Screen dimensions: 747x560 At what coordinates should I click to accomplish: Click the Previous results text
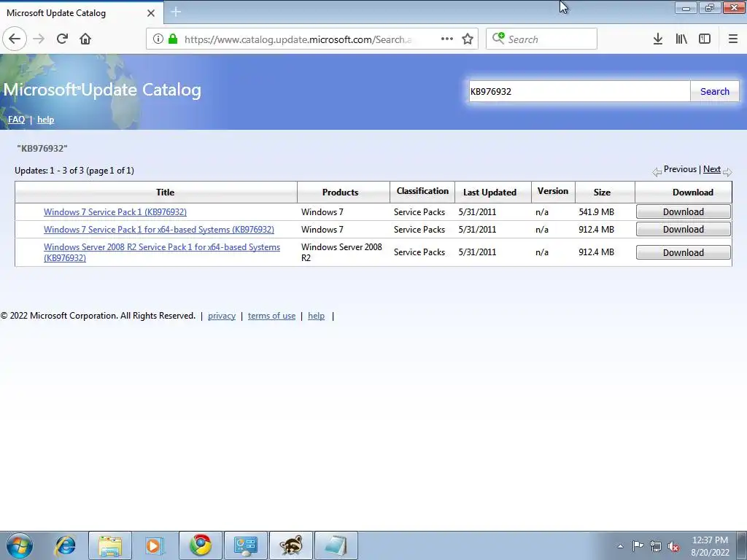[x=680, y=169]
